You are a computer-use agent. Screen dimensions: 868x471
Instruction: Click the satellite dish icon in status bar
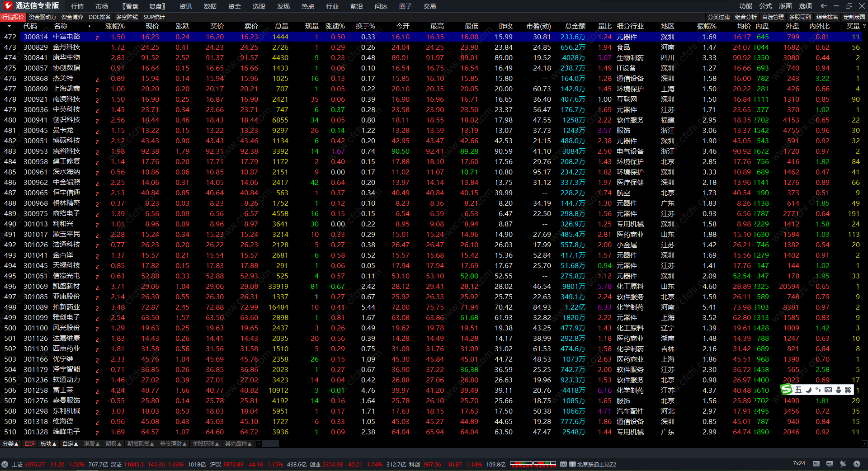(843, 464)
